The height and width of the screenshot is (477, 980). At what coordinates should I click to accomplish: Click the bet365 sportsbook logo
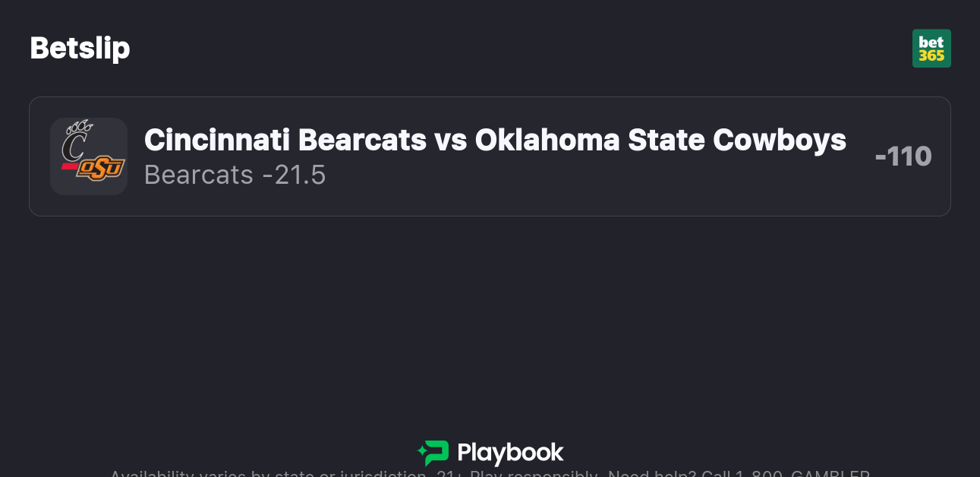point(931,49)
